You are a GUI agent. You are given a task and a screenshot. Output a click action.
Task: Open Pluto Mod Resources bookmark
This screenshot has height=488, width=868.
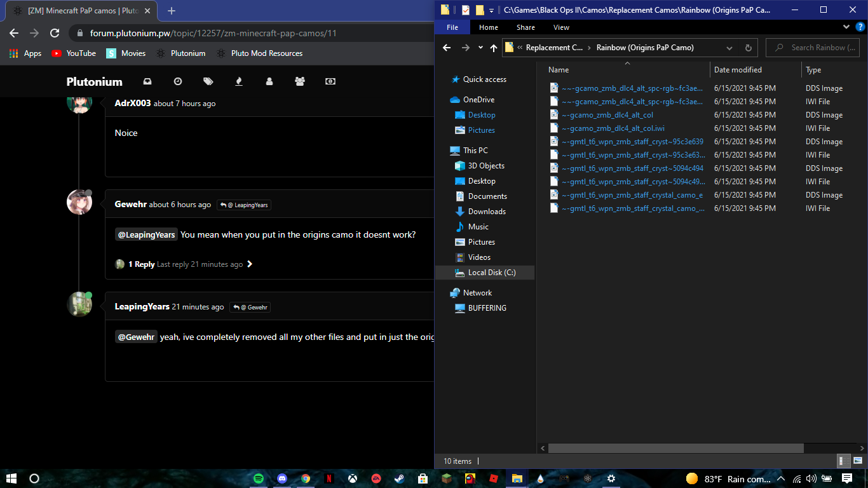click(259, 53)
